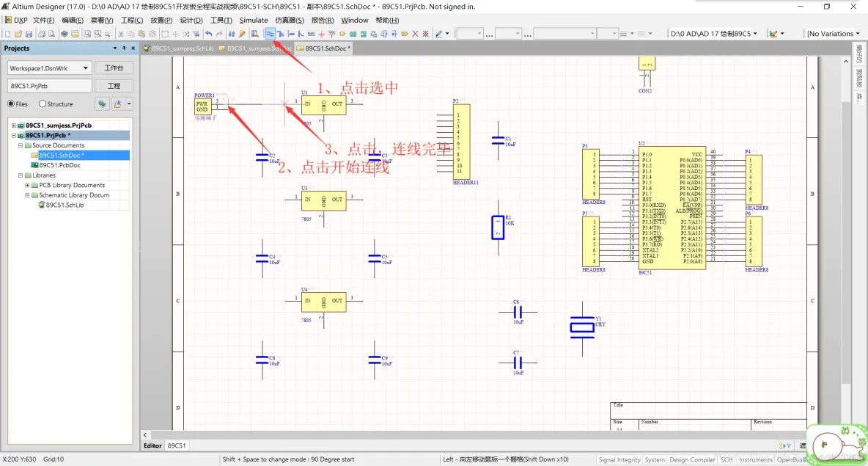
Task: Open the DXP menu
Action: coord(17,20)
